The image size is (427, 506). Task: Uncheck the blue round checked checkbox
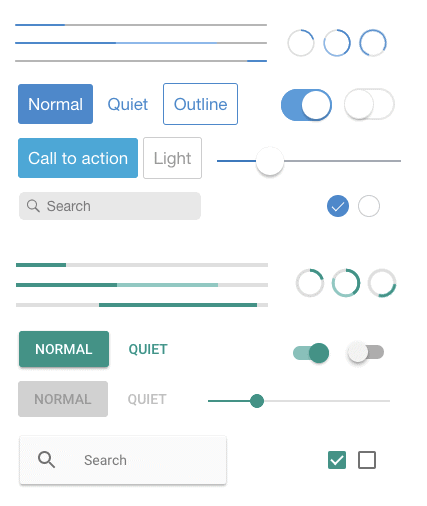338,206
